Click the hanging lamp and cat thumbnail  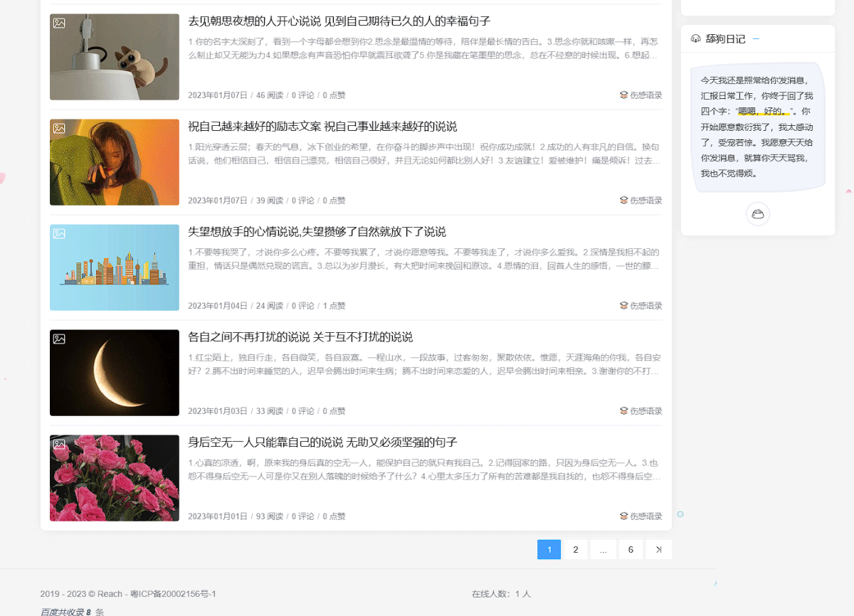(x=115, y=57)
